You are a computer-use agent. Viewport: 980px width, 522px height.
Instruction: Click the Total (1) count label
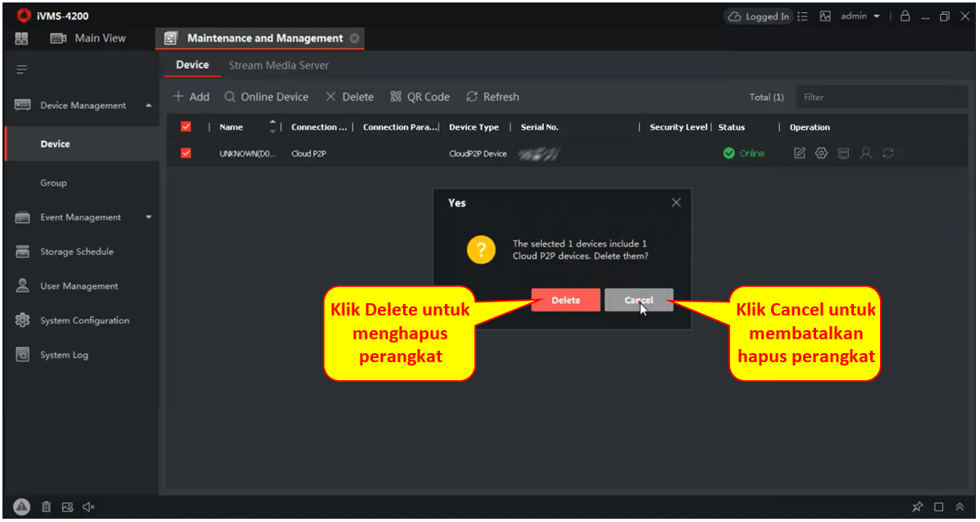(766, 97)
